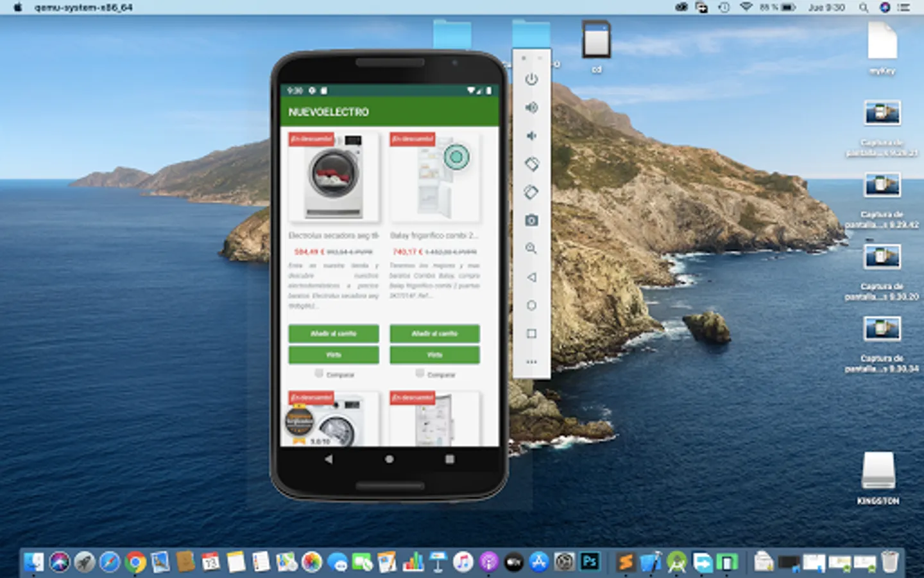Screen dimensions: 924x578
Task: Tap Android recents button in the phone navigation bar
Action: (450, 459)
